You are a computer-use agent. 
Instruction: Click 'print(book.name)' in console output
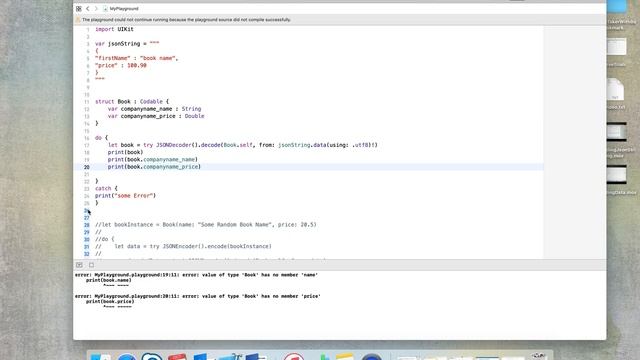(109, 280)
